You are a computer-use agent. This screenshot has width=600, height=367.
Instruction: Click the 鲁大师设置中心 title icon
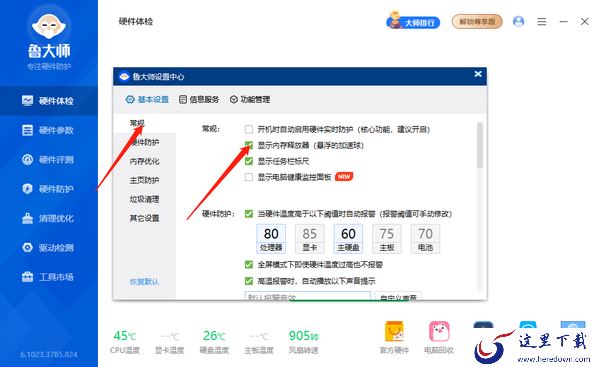[124, 77]
